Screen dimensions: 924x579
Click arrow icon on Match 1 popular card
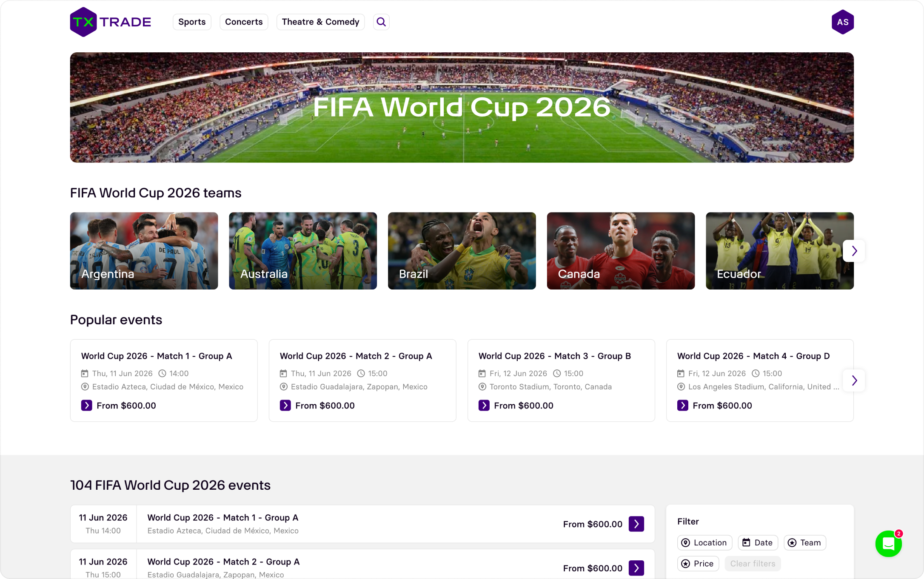point(86,405)
